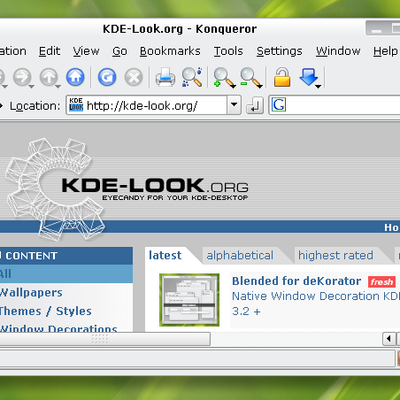Image resolution: width=400 pixels, height=400 pixels.
Task: Click the Forward navigation arrow icon
Action: [x=22, y=77]
